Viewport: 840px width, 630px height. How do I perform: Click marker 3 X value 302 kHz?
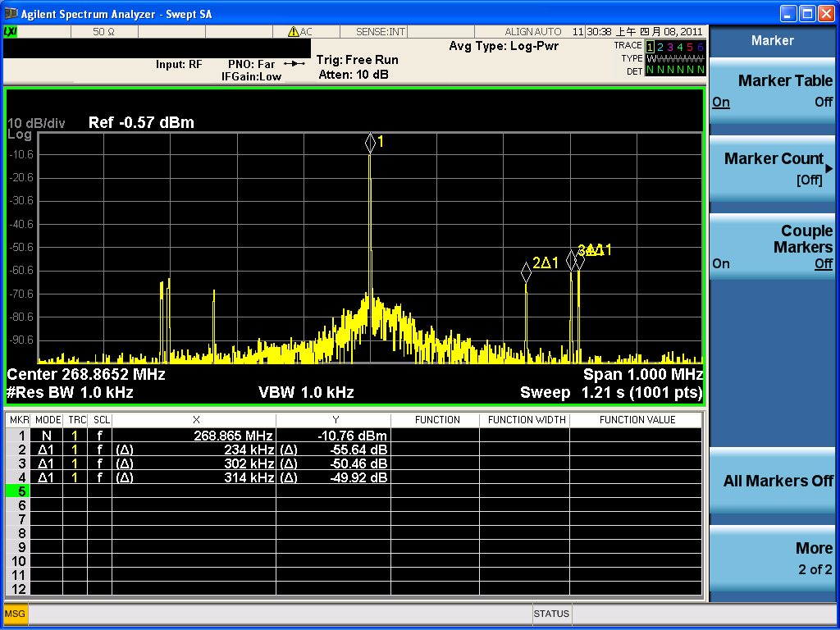point(249,463)
